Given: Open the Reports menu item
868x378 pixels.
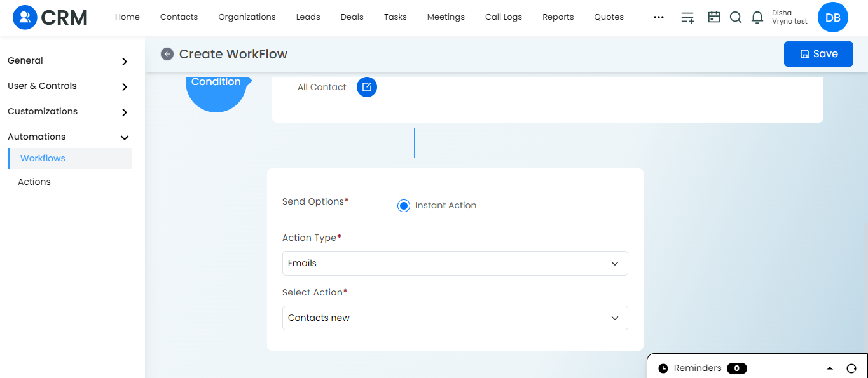Looking at the screenshot, I should coord(558,17).
